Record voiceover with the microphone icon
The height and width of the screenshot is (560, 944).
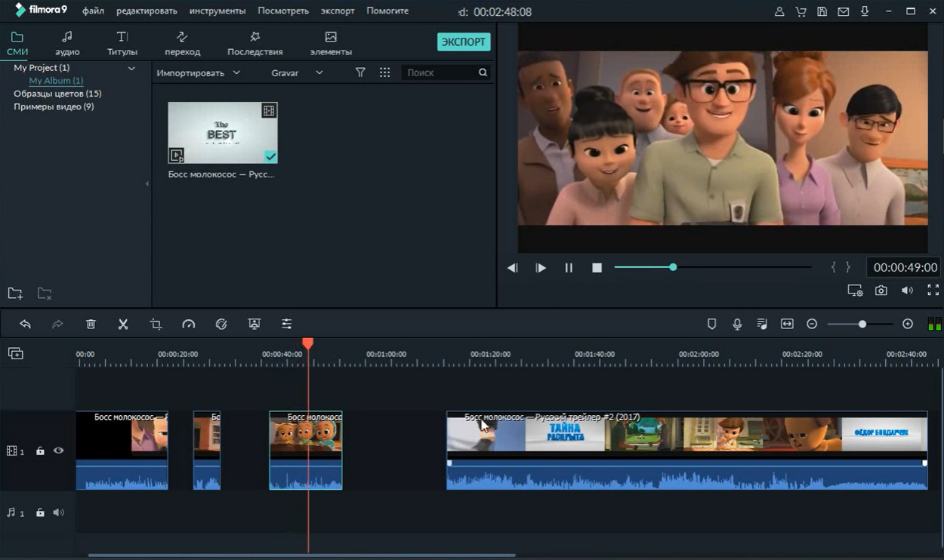(737, 324)
